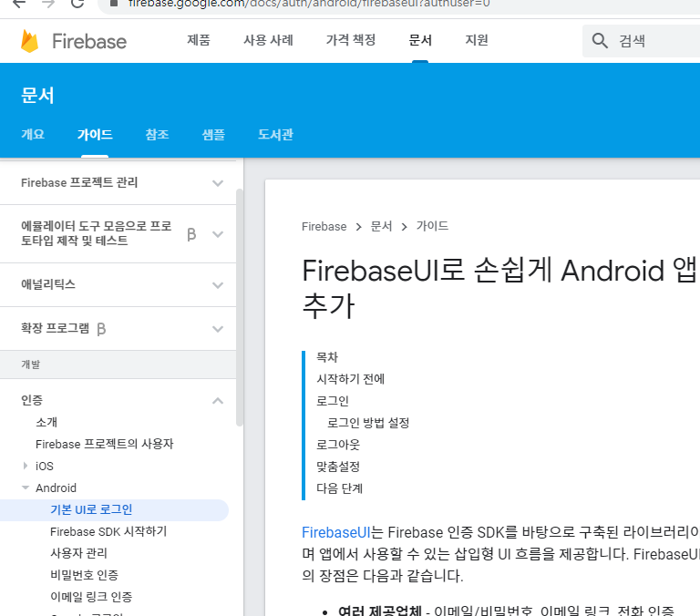
Task: Open 이메일 링크 인증 sidebar item
Action: 91,597
